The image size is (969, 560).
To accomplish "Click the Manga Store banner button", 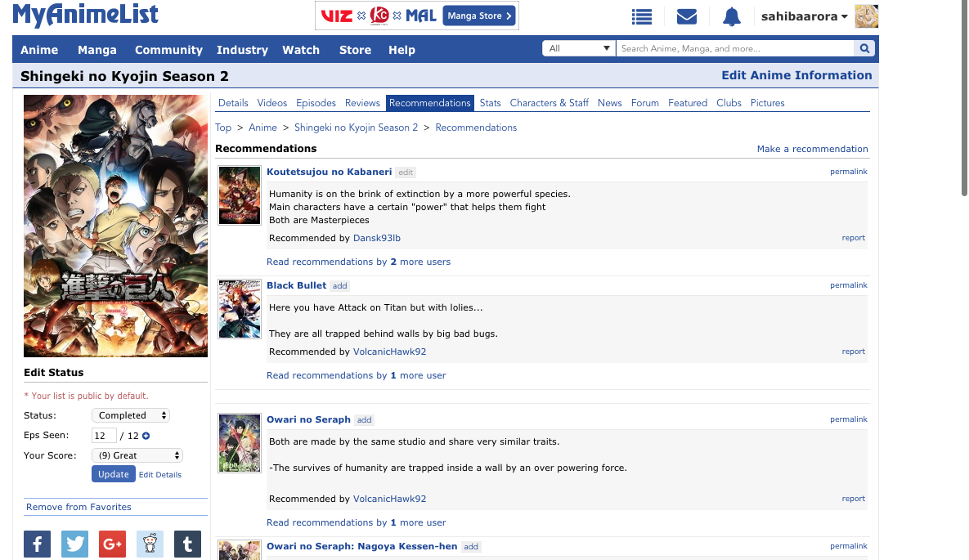I will (x=479, y=16).
